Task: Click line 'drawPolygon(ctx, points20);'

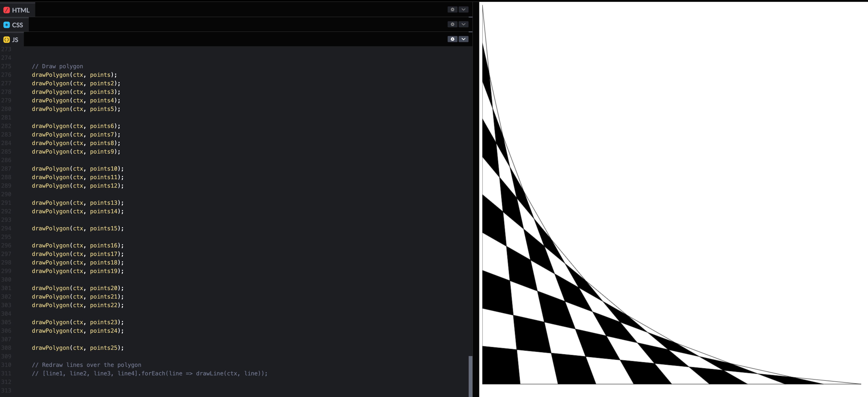Action: tap(78, 288)
